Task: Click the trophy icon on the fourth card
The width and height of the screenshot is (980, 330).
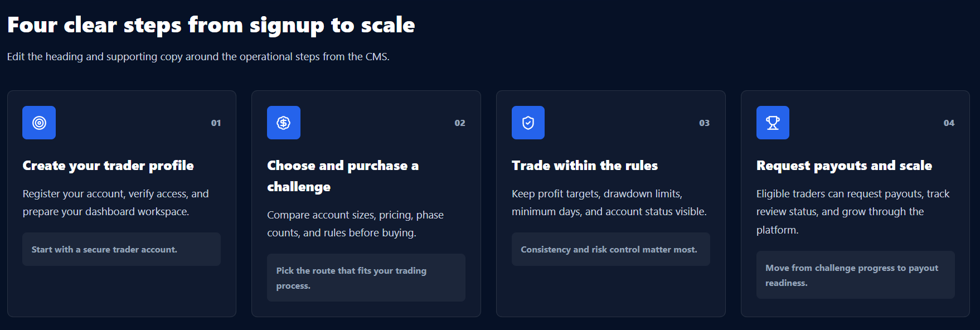Action: (773, 123)
